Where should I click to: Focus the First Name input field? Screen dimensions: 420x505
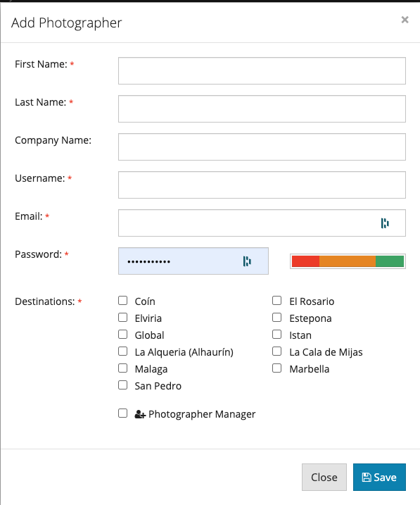[x=262, y=71]
